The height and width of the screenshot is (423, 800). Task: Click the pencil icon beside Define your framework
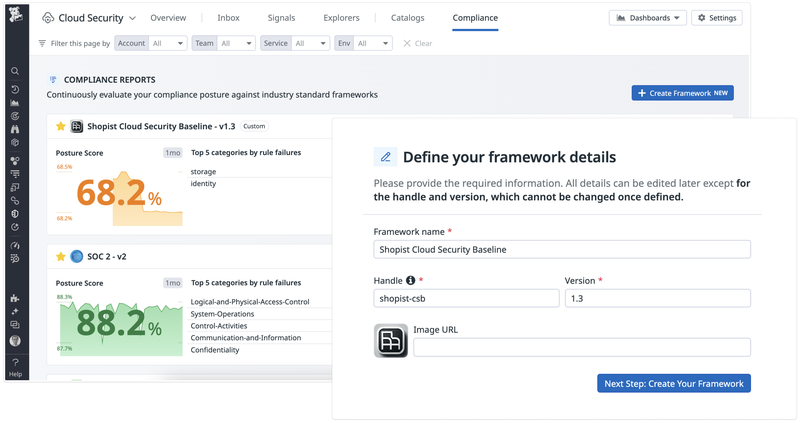[385, 157]
